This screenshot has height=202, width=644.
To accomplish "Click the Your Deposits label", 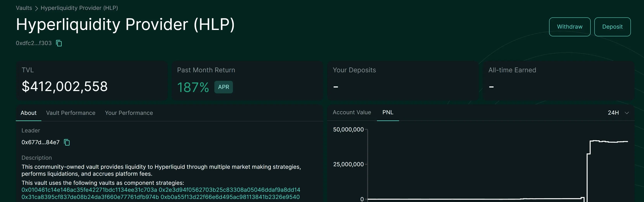I will pos(354,70).
